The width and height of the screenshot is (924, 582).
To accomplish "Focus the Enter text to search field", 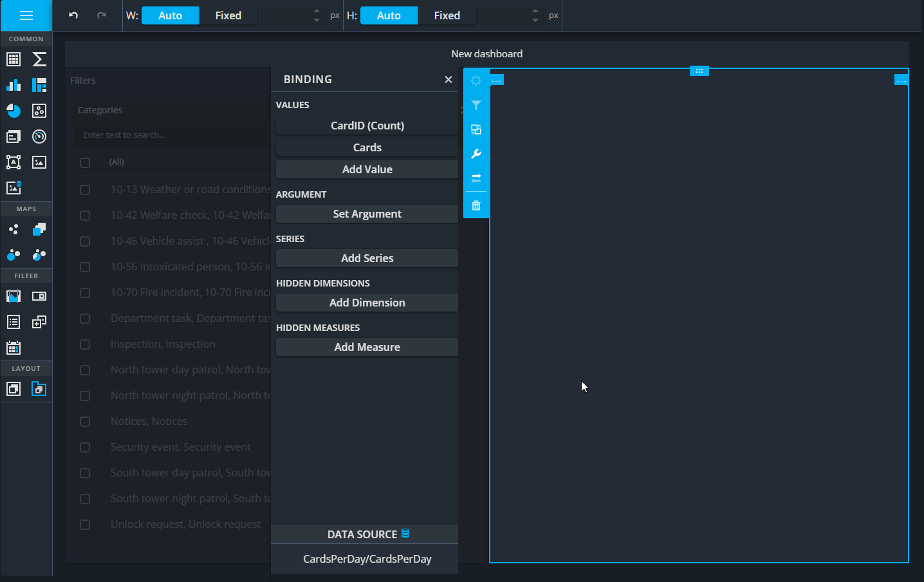I will [171, 135].
